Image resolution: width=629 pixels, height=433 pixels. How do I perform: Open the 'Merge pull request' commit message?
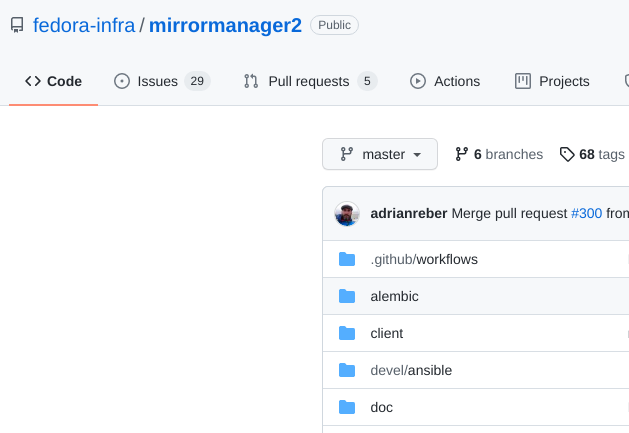(509, 213)
